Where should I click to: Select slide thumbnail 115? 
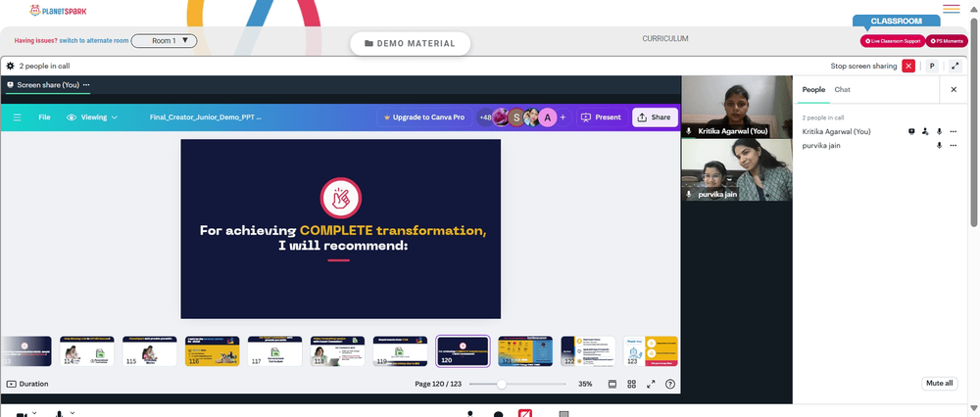click(x=149, y=351)
